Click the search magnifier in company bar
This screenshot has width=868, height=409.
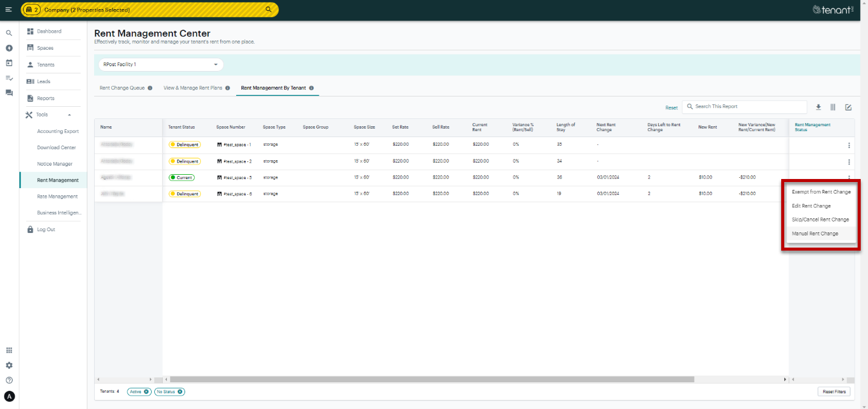point(268,10)
